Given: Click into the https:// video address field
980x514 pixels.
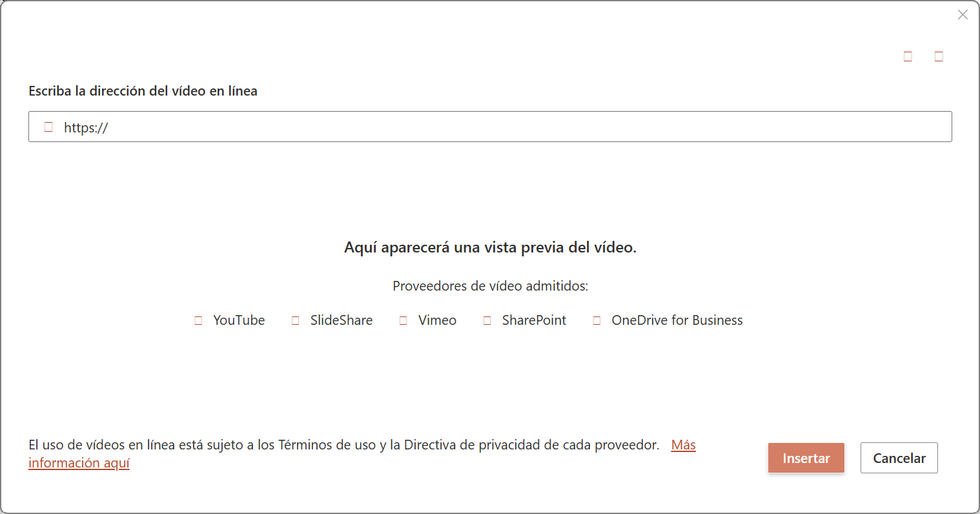Looking at the screenshot, I should pyautogui.click(x=504, y=127).
